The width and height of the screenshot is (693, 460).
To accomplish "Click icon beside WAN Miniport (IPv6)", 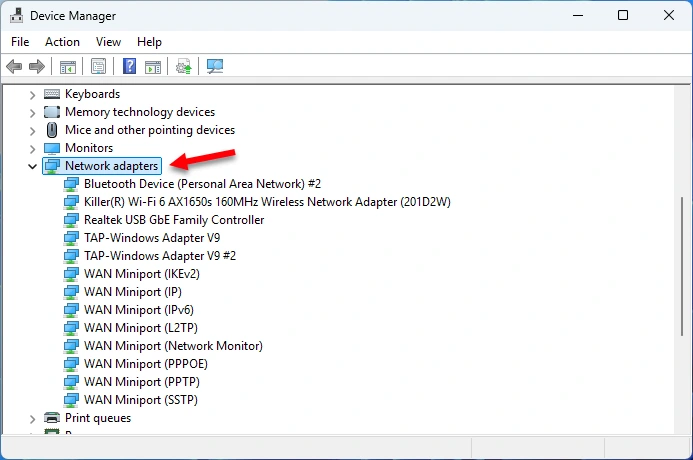I will point(71,310).
